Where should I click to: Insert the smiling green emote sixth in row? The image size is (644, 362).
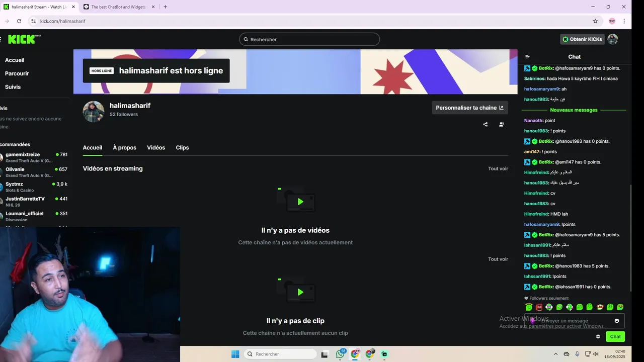580,307
